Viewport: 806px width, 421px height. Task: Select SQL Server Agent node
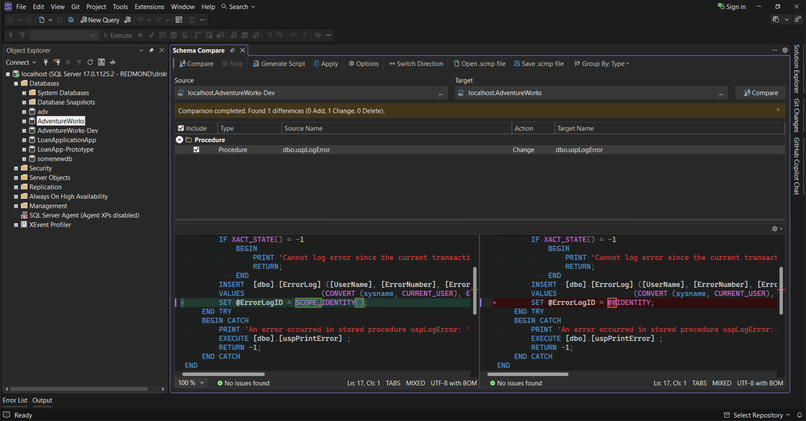coord(84,215)
